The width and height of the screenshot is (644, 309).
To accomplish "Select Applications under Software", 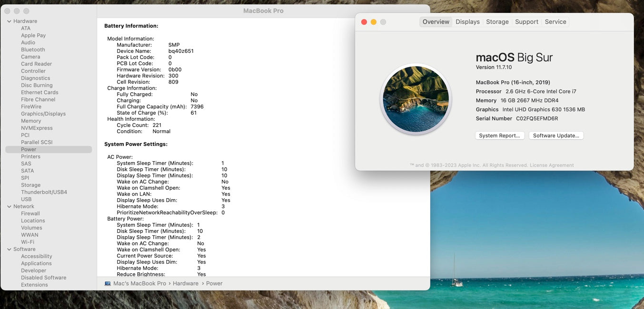I will [x=36, y=263].
